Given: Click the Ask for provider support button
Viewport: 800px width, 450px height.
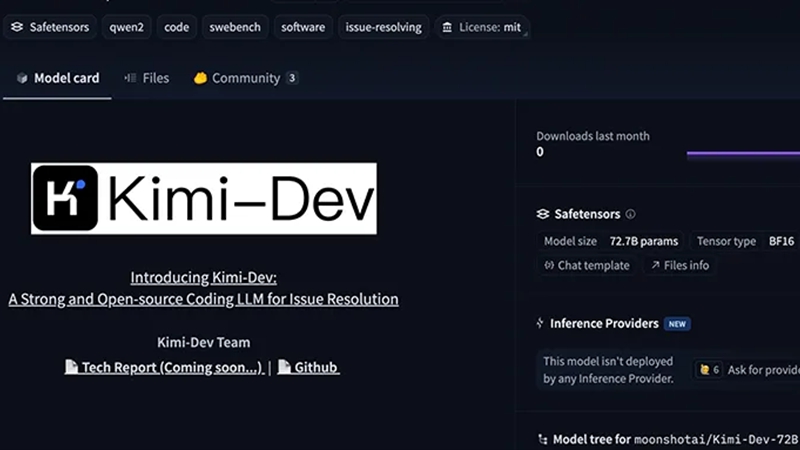Looking at the screenshot, I should click(747, 369).
